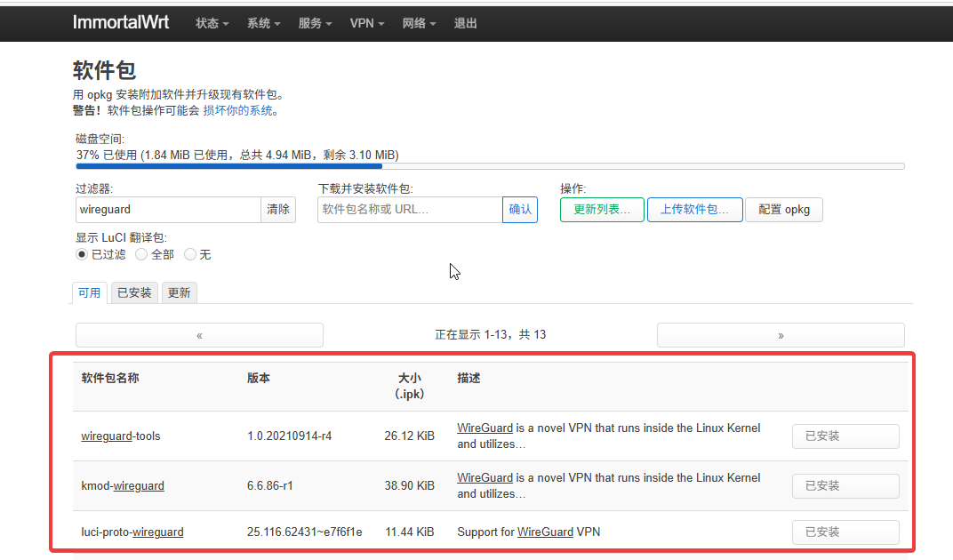Click version 1.0.20210914-r4 cell
953x560 pixels.
click(x=289, y=436)
